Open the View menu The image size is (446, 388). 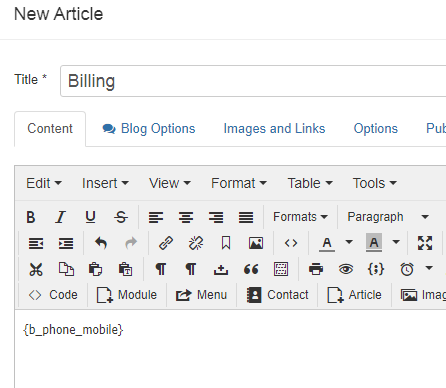click(x=170, y=183)
